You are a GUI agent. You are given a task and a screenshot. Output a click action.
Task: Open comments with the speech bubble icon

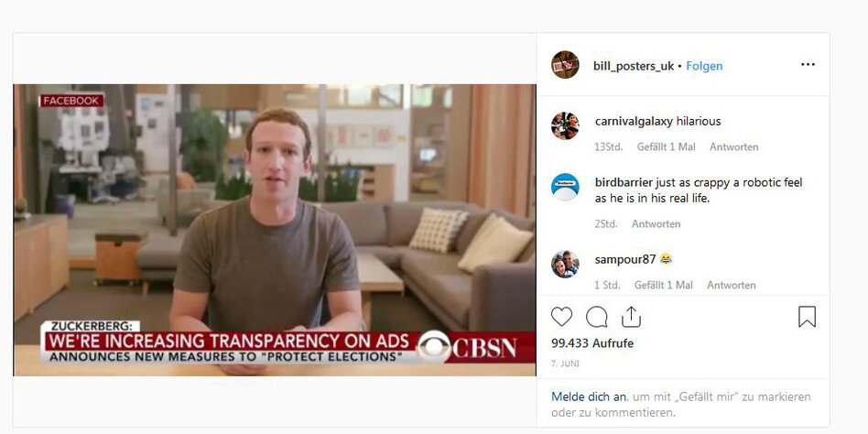coord(596,317)
